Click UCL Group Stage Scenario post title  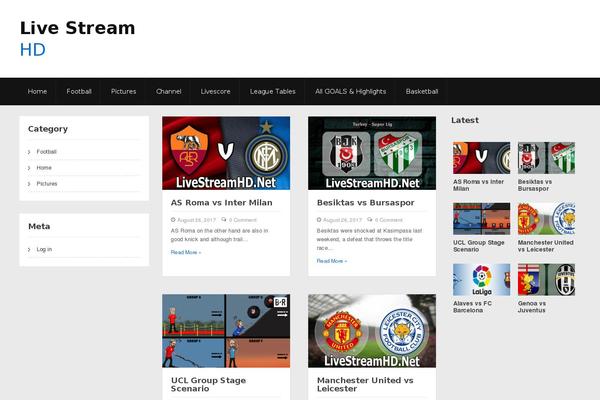tap(208, 384)
